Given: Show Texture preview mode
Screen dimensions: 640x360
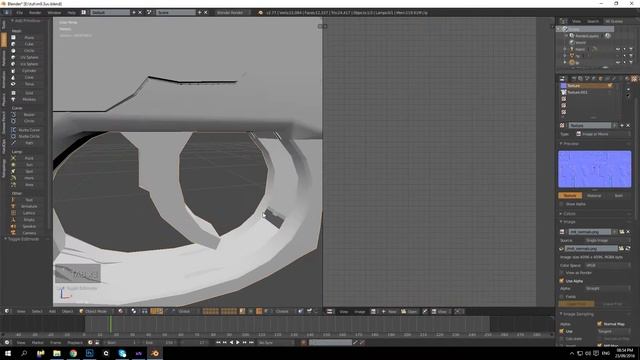Looking at the screenshot, I should click(570, 196).
